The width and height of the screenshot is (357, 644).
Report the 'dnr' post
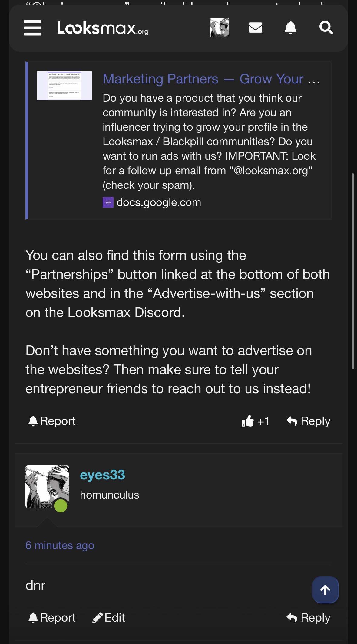(x=52, y=618)
